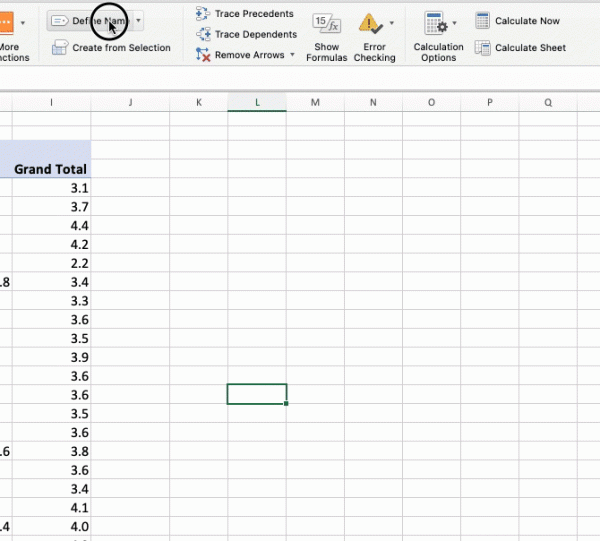
Task: Click the Create from Selection label
Action: click(121, 48)
